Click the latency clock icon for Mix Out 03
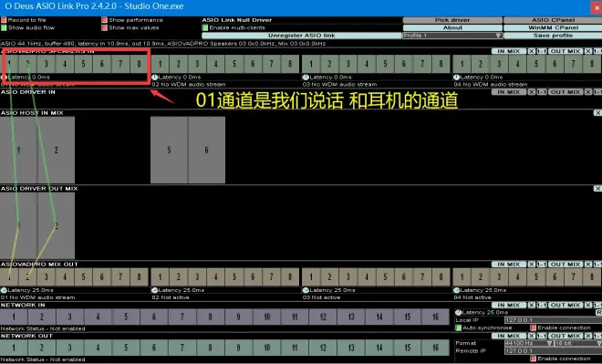 click(x=306, y=290)
